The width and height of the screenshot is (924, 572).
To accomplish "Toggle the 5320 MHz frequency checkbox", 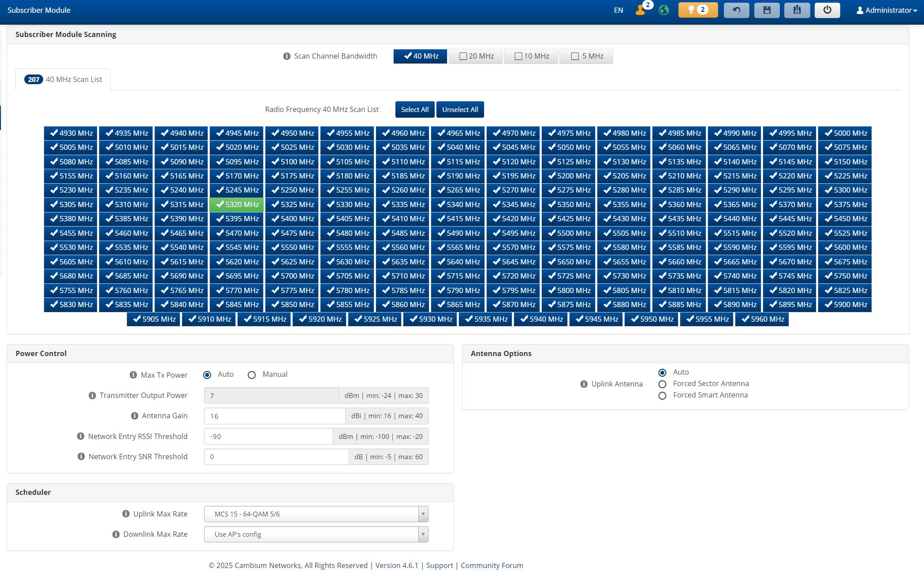I will 237,204.
